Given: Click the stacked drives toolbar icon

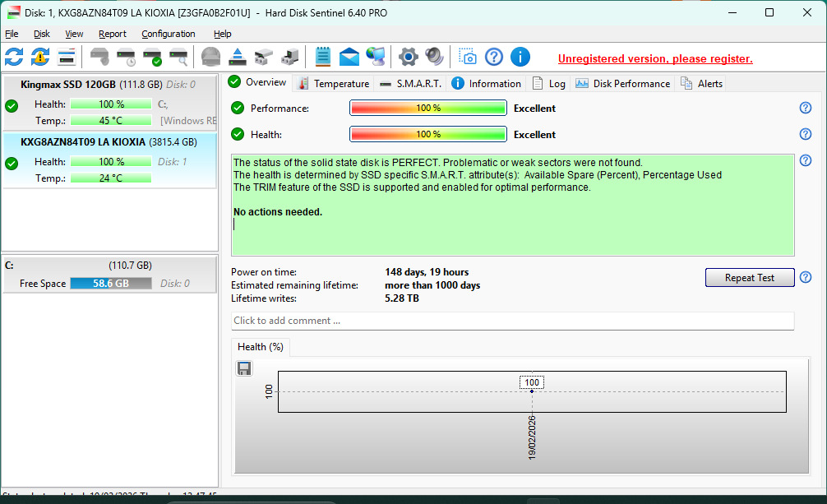Looking at the screenshot, I should point(263,57).
